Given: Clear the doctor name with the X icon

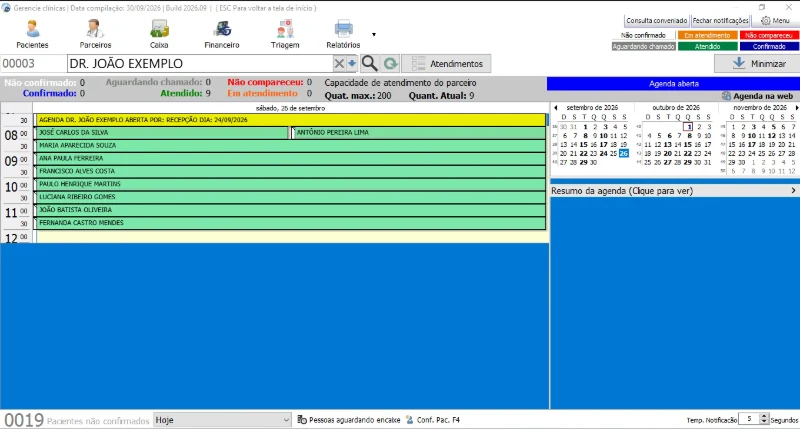Looking at the screenshot, I should click(339, 64).
